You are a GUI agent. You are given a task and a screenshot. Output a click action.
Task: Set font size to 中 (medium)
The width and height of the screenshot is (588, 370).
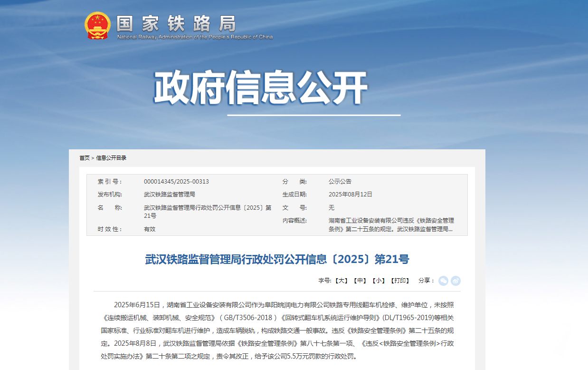tap(360, 281)
